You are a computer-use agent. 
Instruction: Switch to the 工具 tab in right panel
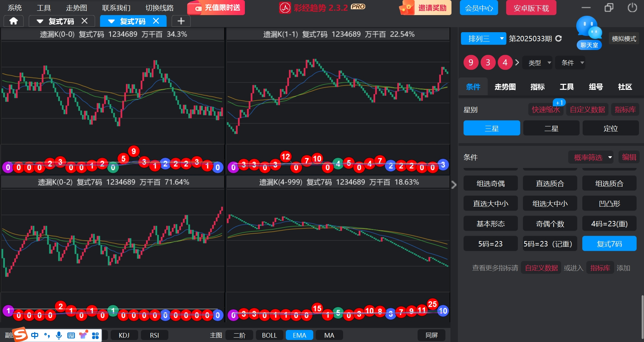567,87
